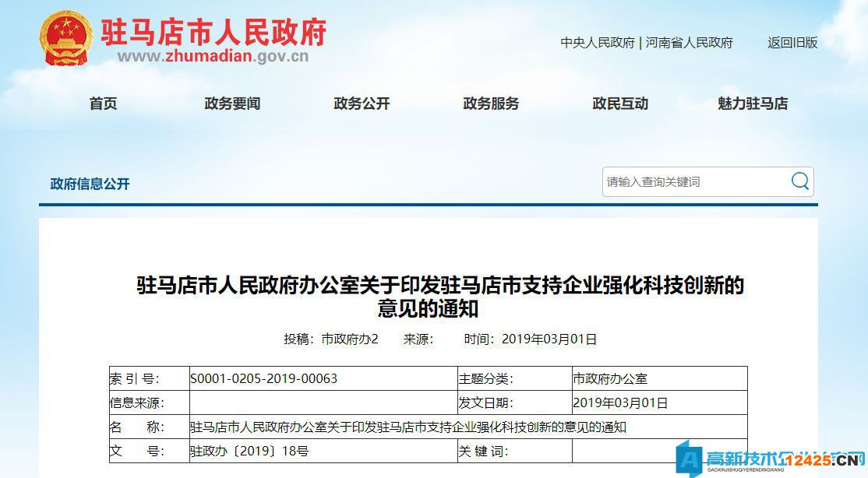The height and width of the screenshot is (478, 868).
Task: Click the national emblem logo
Action: (65, 38)
